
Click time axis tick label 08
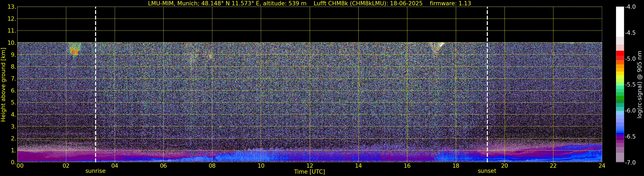point(212,166)
